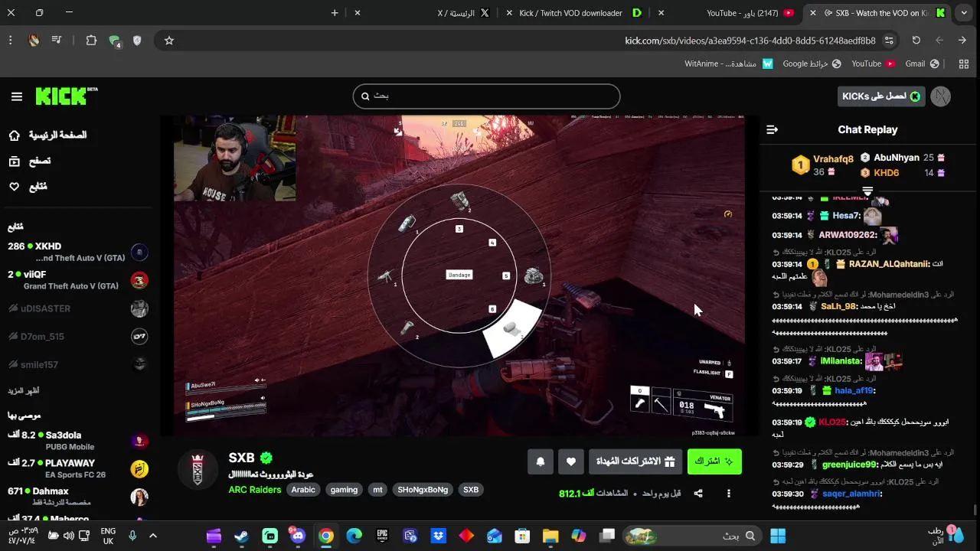Click the AbuNhyan gifter name
Image resolution: width=980 pixels, height=551 pixels.
(x=897, y=158)
